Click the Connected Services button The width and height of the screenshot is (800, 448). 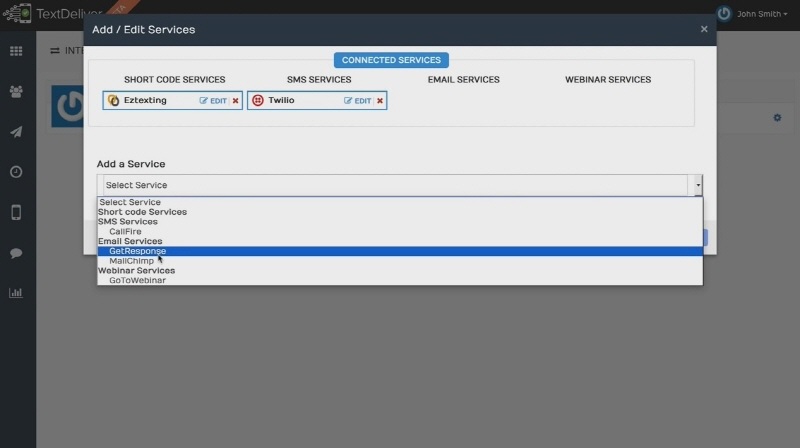[x=391, y=60]
